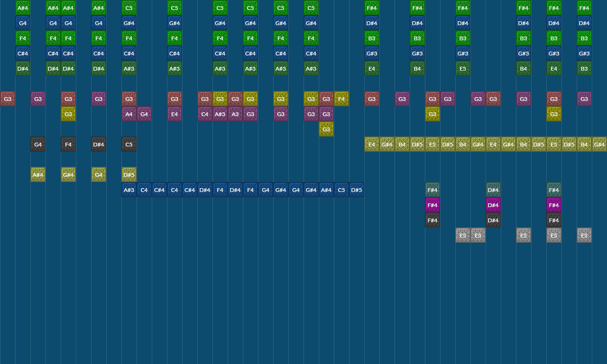
Task: Click the green A#4 note in the first column
Action: (x=22, y=8)
